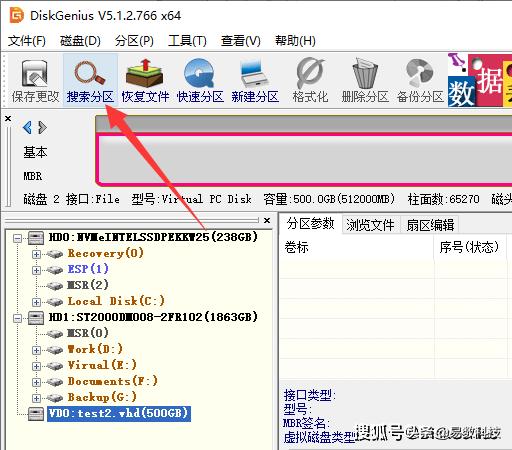The image size is (512, 450).
Task: Switch to the 浏览文件 tab
Action: tap(370, 225)
